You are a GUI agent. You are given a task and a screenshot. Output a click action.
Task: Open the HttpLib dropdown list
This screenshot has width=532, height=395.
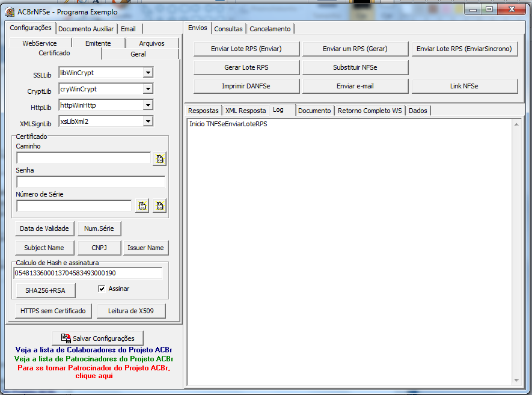148,105
